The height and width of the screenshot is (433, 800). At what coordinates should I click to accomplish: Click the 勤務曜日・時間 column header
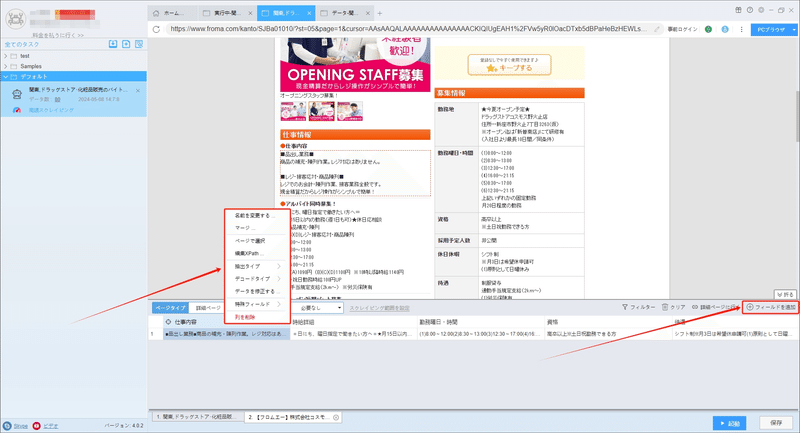coord(481,322)
